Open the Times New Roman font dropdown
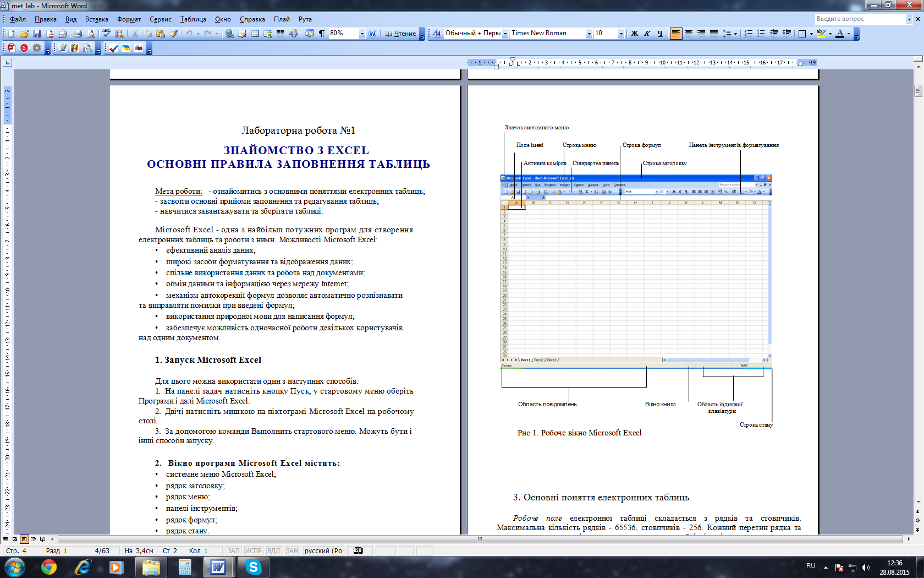 tap(589, 34)
